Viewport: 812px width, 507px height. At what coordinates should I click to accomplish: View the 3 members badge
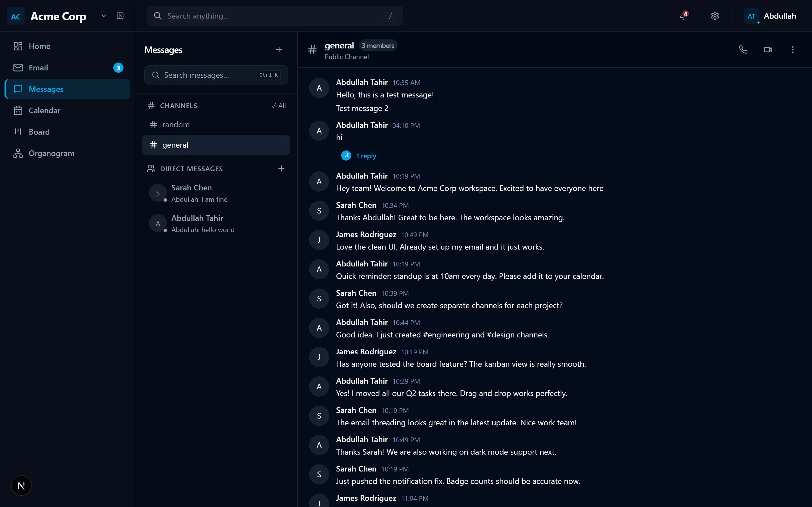(378, 45)
